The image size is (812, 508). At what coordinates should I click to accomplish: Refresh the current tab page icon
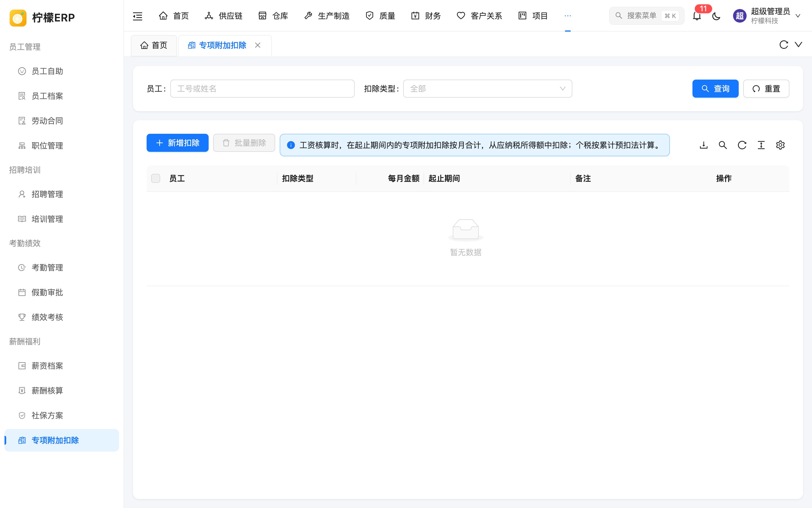(784, 45)
